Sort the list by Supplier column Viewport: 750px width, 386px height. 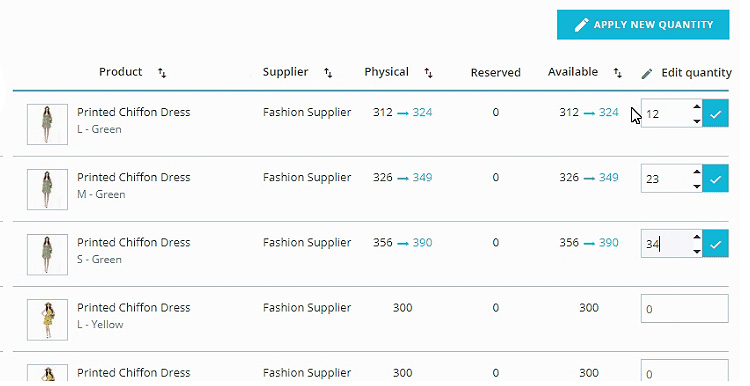tap(328, 73)
